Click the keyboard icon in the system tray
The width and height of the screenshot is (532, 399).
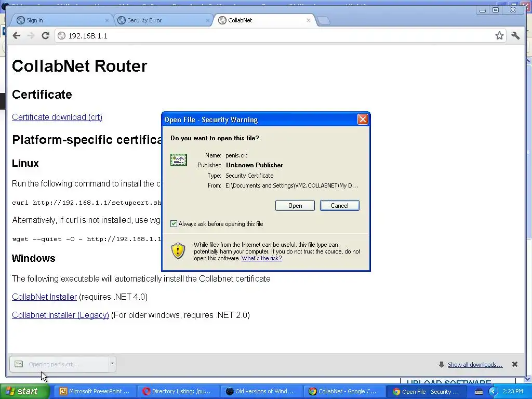click(478, 392)
